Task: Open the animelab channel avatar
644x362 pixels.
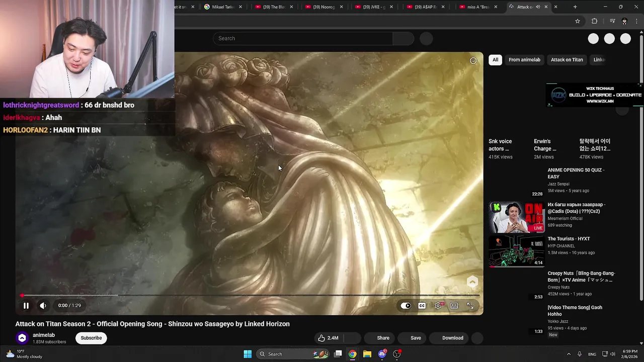Action: (22, 338)
